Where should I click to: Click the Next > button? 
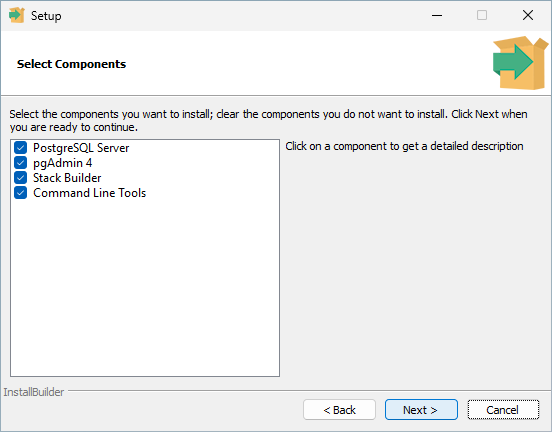tap(421, 409)
